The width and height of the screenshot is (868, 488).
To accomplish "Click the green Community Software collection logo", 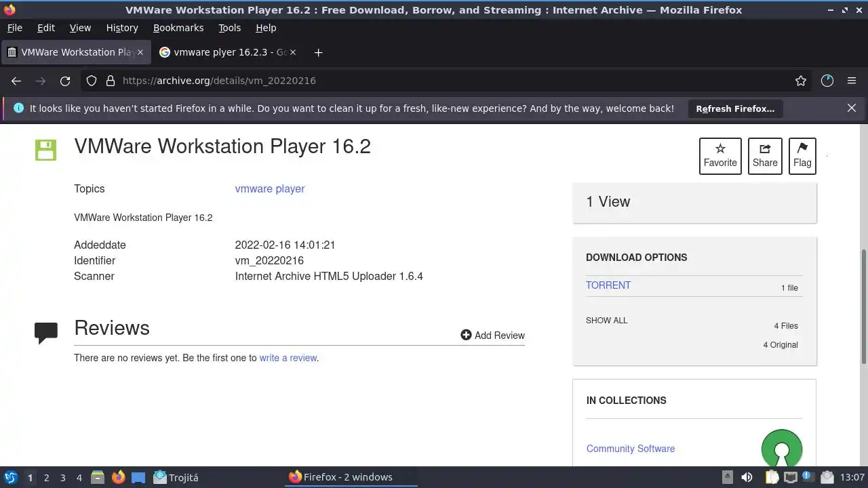I will click(782, 448).
